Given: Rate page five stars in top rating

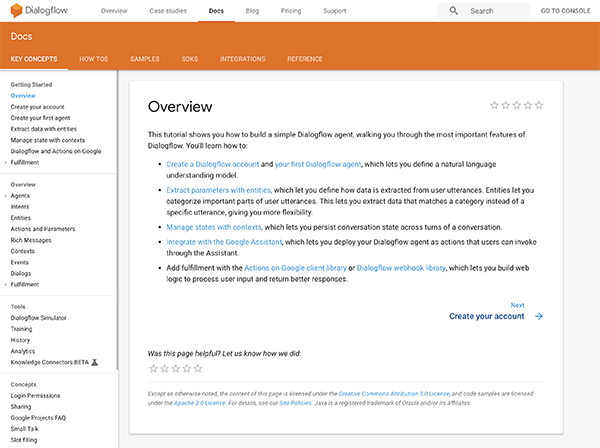Looking at the screenshot, I should pyautogui.click(x=539, y=105).
